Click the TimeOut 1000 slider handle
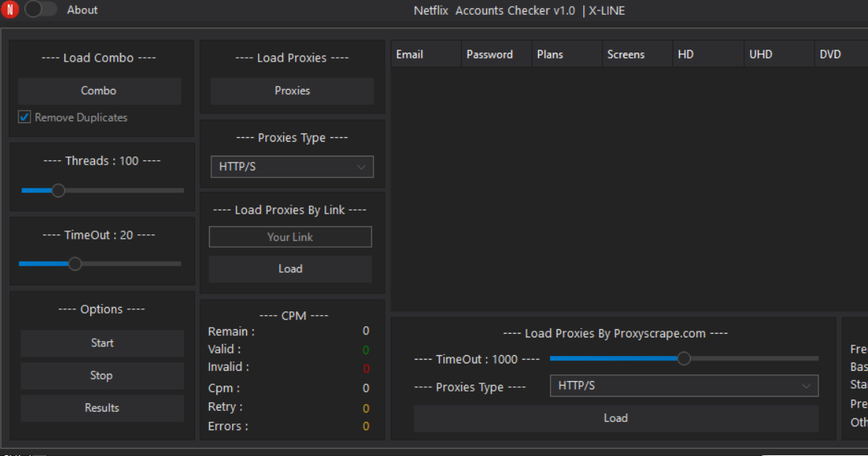The height and width of the screenshot is (456, 868). coord(683,358)
